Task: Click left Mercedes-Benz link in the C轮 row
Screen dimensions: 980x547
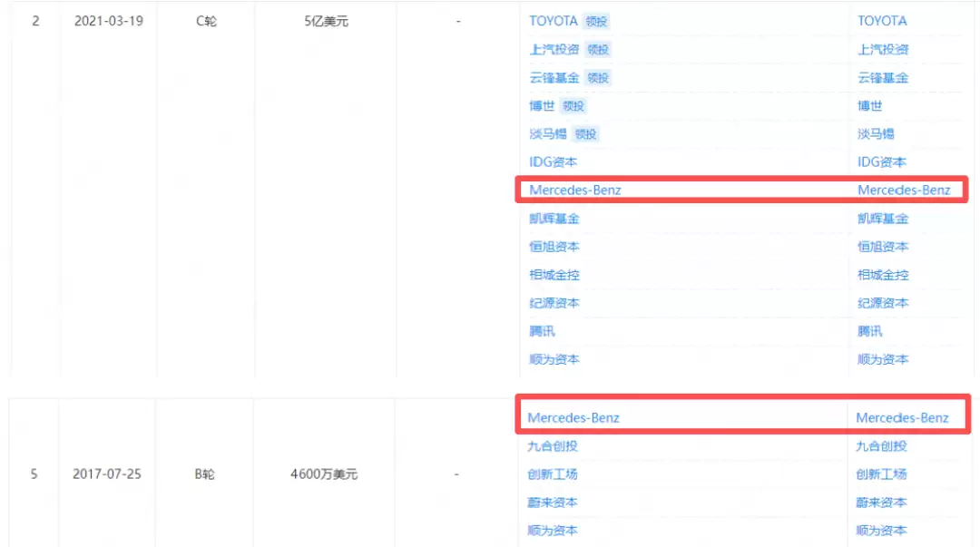Action: coord(575,190)
